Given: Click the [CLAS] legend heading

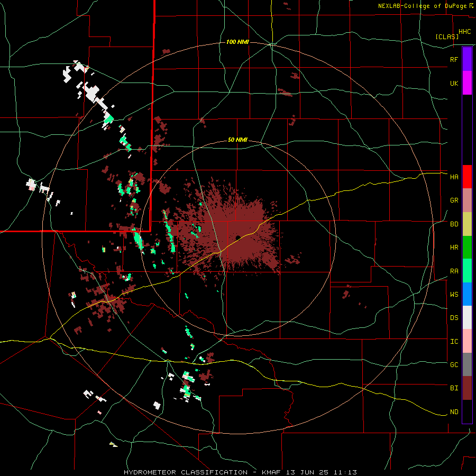Looking at the screenshot, I should (447, 36).
